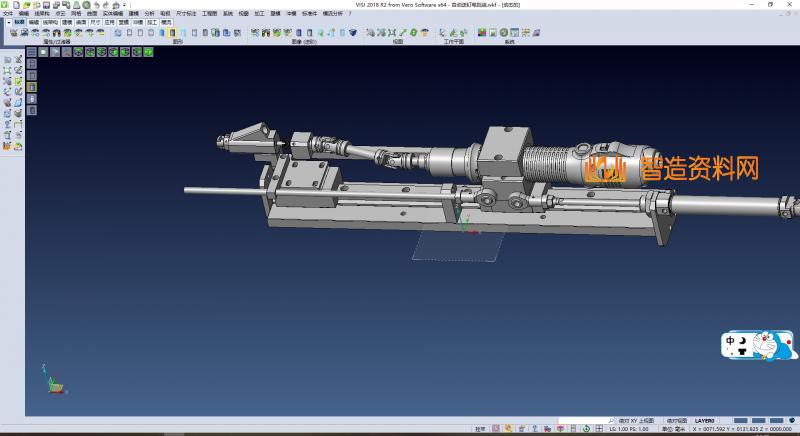Open the LAYER0 layer selector
Screen dimensions: 800x436
[704, 421]
